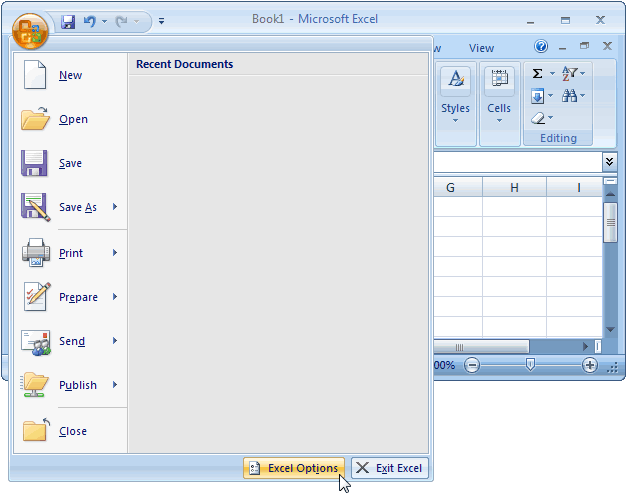
Task: Click the floppy disk icon beside Save
Action: click(x=34, y=163)
